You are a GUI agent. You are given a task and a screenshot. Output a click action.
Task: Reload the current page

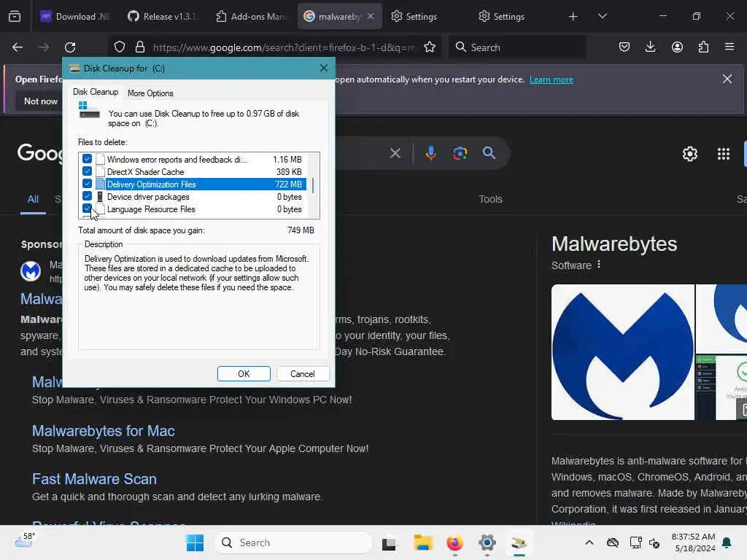click(x=70, y=47)
